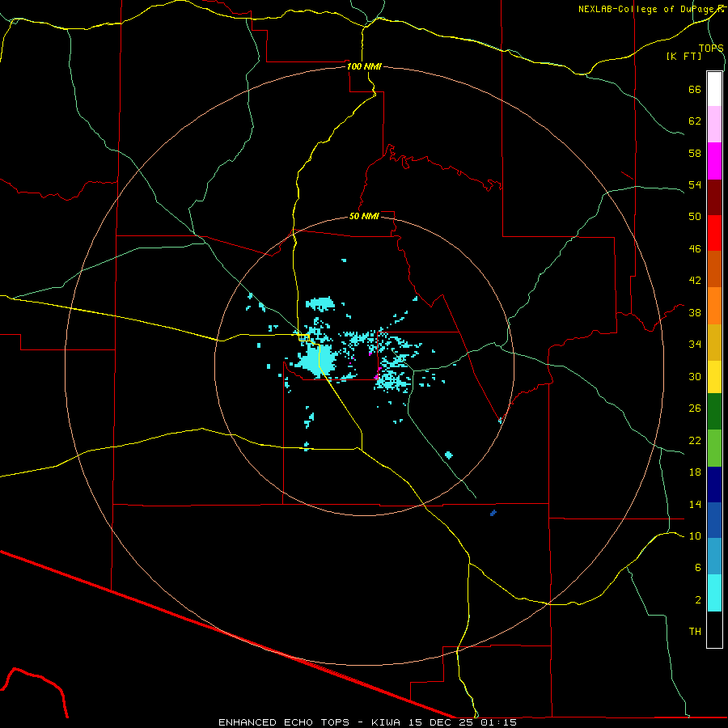Screen dimensions: 728x728
Task: Click the yellow swatch in the color bar
Action: point(714,377)
